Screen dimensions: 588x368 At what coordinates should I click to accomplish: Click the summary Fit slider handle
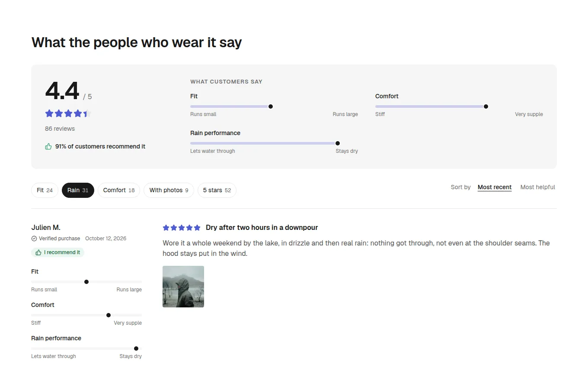pos(271,107)
